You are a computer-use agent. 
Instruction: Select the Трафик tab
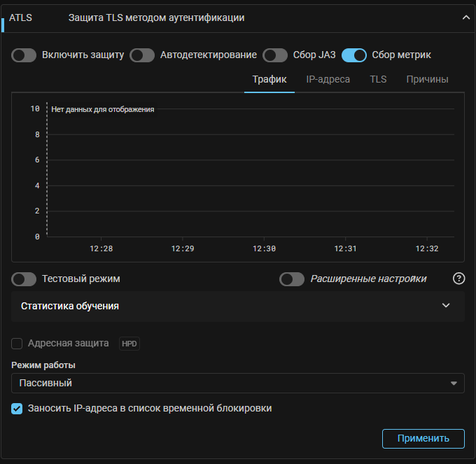coord(269,80)
